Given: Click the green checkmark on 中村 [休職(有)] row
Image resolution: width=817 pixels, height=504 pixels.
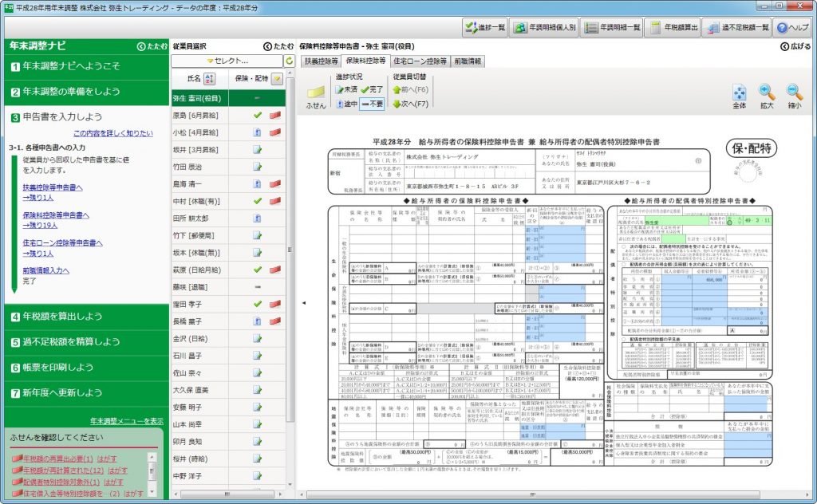Looking at the screenshot, I should 258,201.
